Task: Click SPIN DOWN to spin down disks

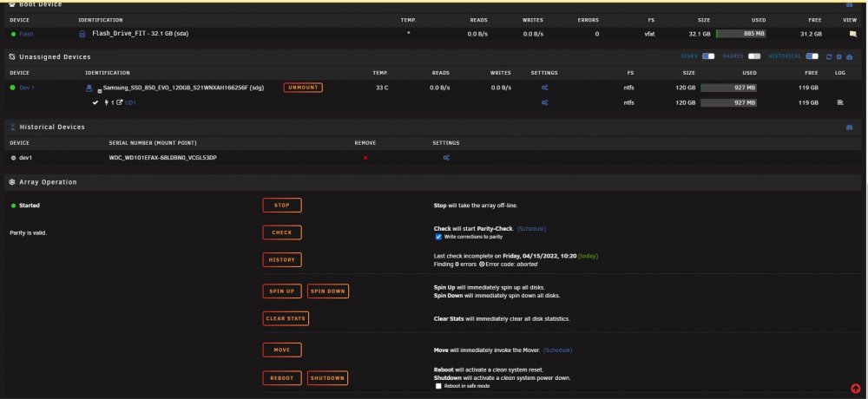Action: pos(328,291)
